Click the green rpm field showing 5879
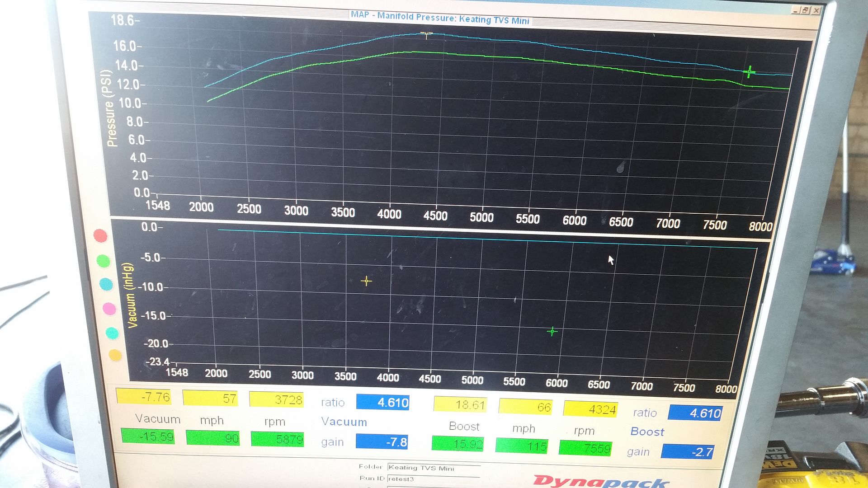The image size is (868, 488). point(278,439)
